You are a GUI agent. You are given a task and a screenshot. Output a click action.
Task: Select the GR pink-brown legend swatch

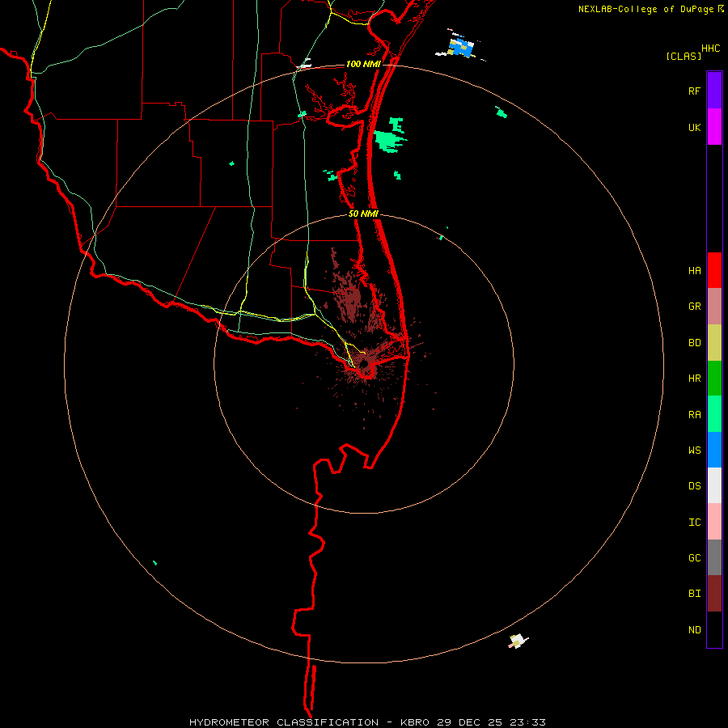pos(714,307)
